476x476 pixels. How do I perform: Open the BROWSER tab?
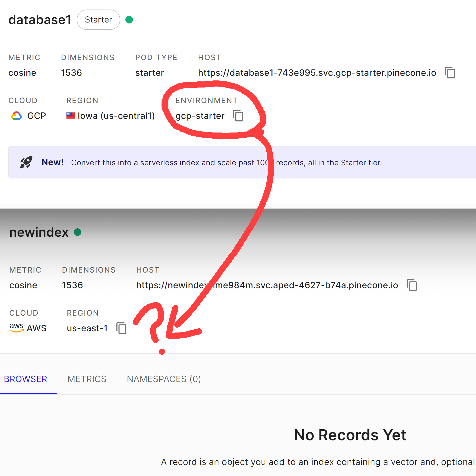pyautogui.click(x=26, y=379)
